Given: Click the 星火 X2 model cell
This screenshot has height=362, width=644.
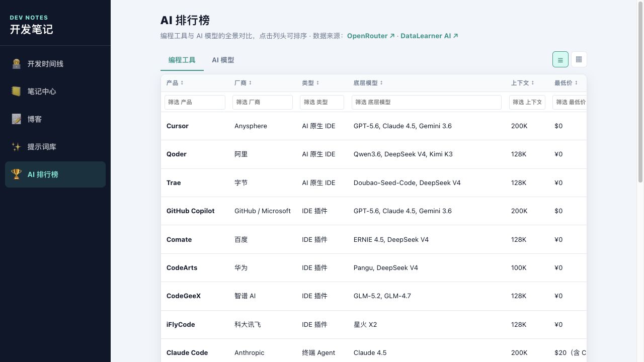Looking at the screenshot, I should 365,325.
